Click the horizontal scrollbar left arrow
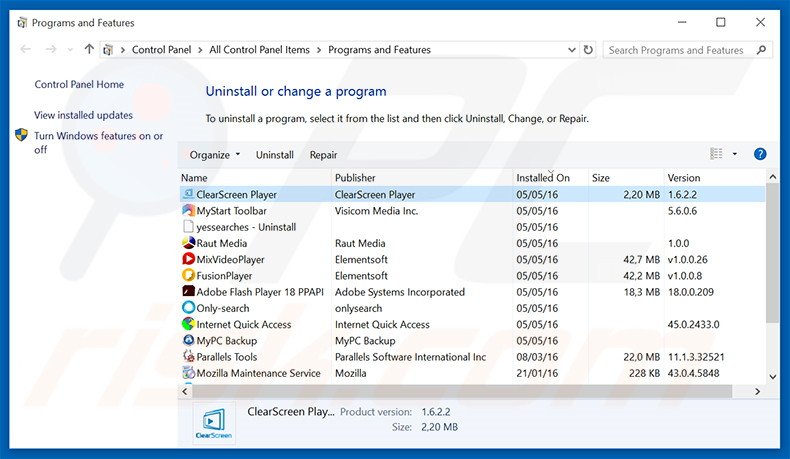Viewport: 790px width, 459px height. click(184, 391)
